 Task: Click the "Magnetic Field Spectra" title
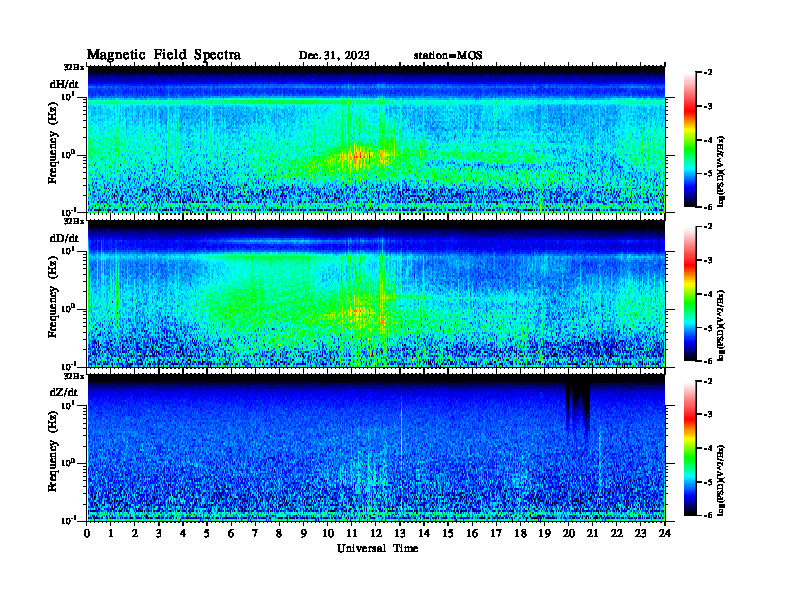coord(164,55)
